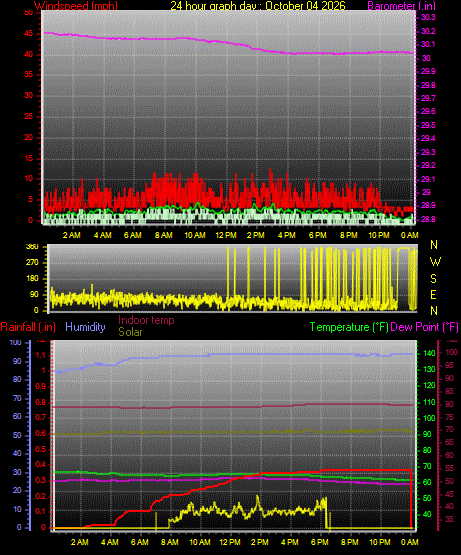Click the 28.8 barometer axis value
461x555 pixels.
(x=428, y=219)
